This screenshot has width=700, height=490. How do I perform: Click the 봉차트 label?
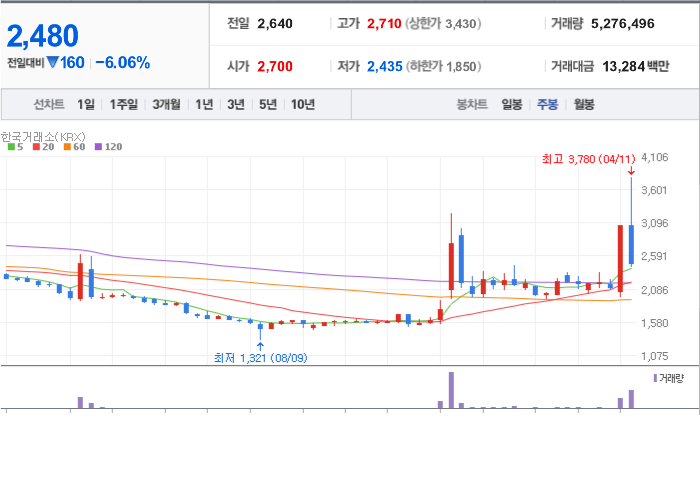[472, 104]
